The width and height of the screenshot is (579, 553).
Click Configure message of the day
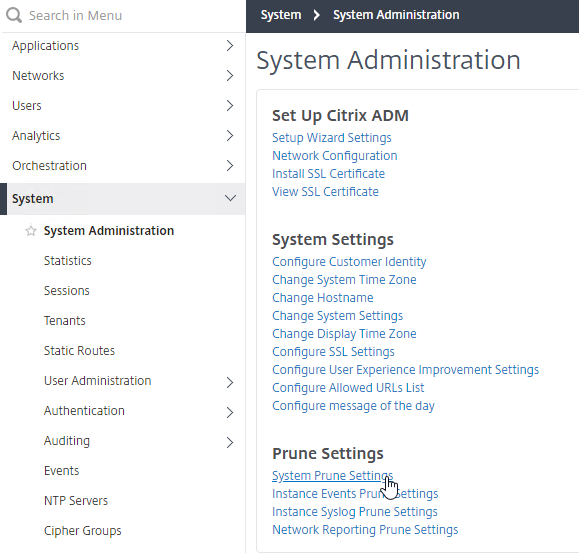(x=353, y=406)
